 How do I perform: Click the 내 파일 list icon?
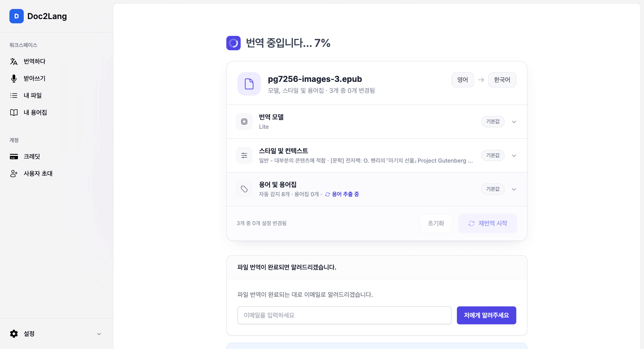pyautogui.click(x=14, y=95)
